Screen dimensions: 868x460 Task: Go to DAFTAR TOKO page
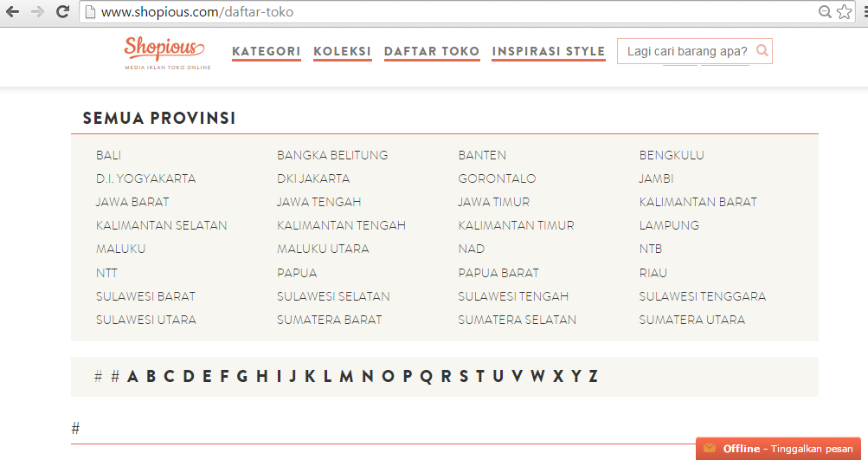pyautogui.click(x=432, y=51)
